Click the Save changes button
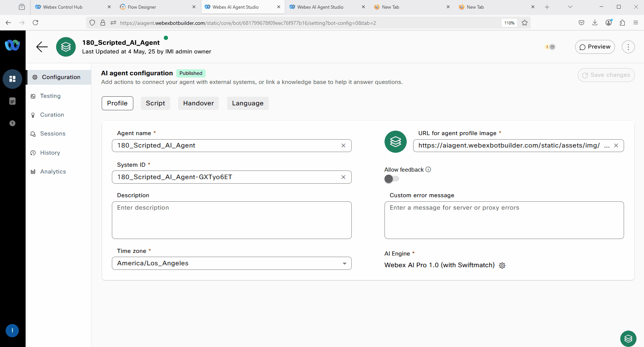The width and height of the screenshot is (644, 347). tap(606, 75)
